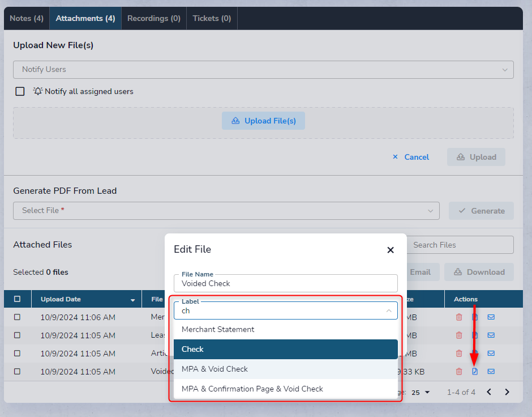Open the Select File dropdown
This screenshot has height=417, width=532.
[x=226, y=211]
